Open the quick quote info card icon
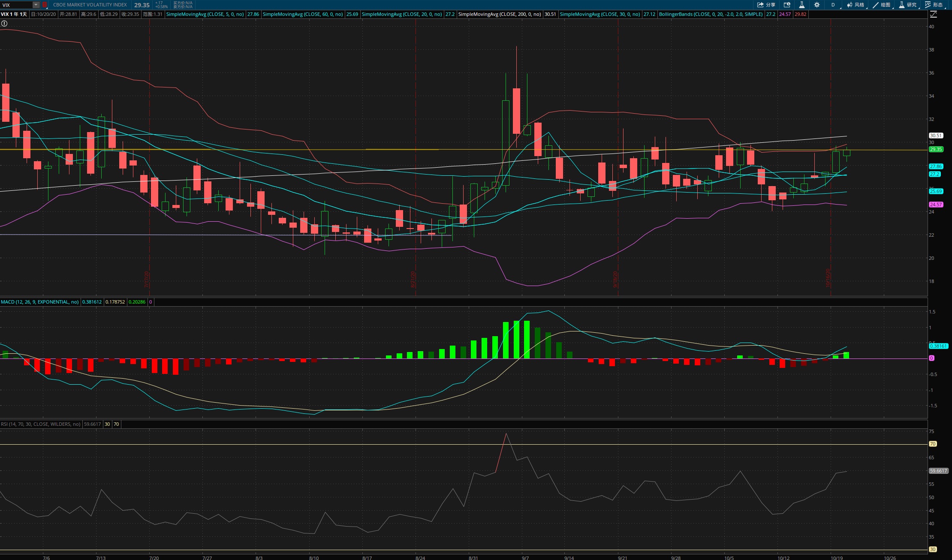Image resolution: width=952 pixels, height=560 pixels. click(x=787, y=5)
